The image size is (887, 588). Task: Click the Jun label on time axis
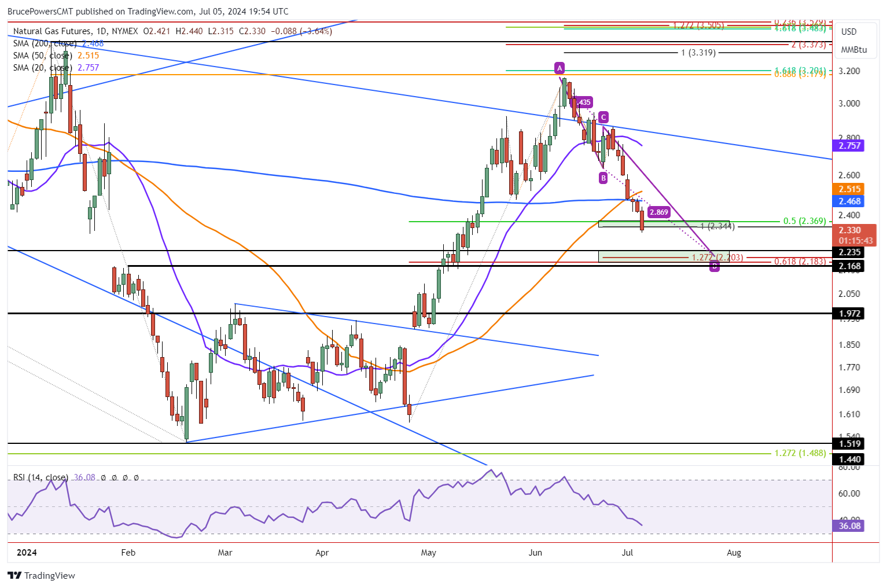[x=536, y=553]
